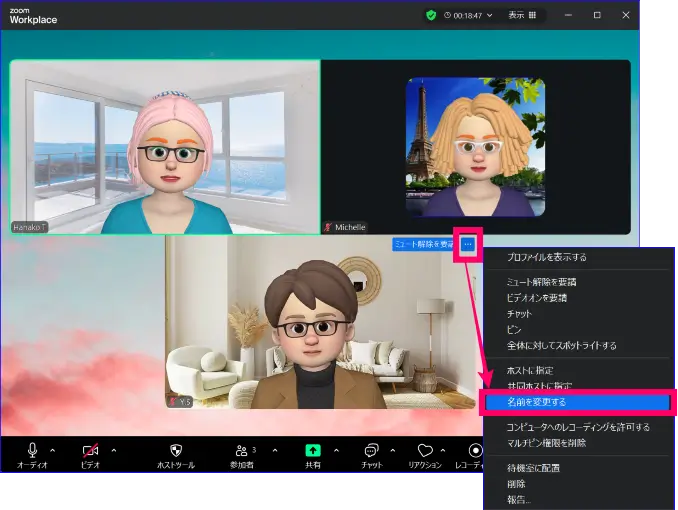Click the Hanako T name label
Viewport: 678px width, 510px height.
coord(29,227)
